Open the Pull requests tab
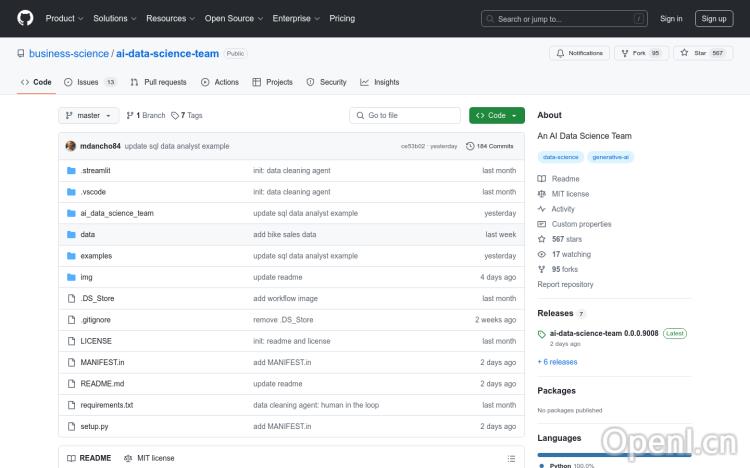750x468 pixels. click(x=158, y=82)
